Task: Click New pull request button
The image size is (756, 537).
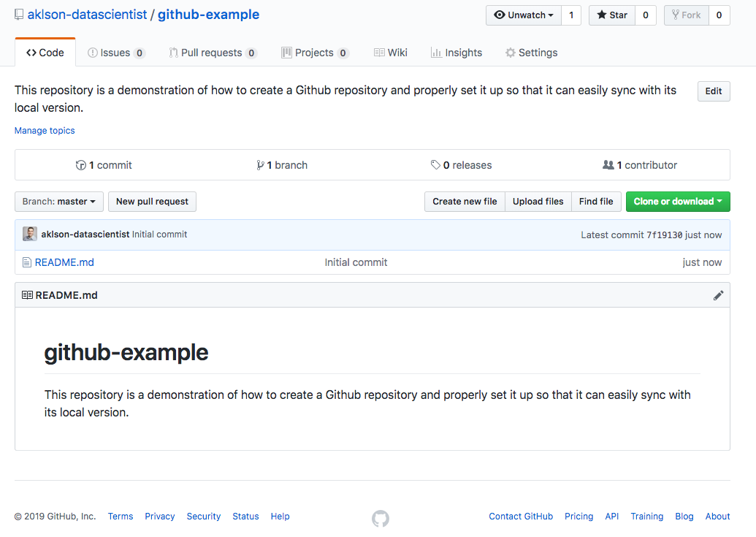Action: coord(153,202)
